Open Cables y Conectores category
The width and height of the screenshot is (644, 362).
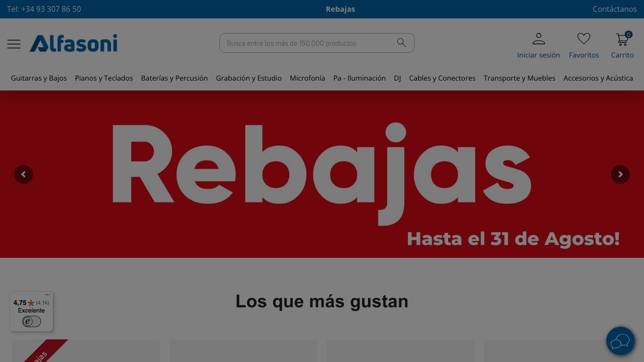(442, 78)
